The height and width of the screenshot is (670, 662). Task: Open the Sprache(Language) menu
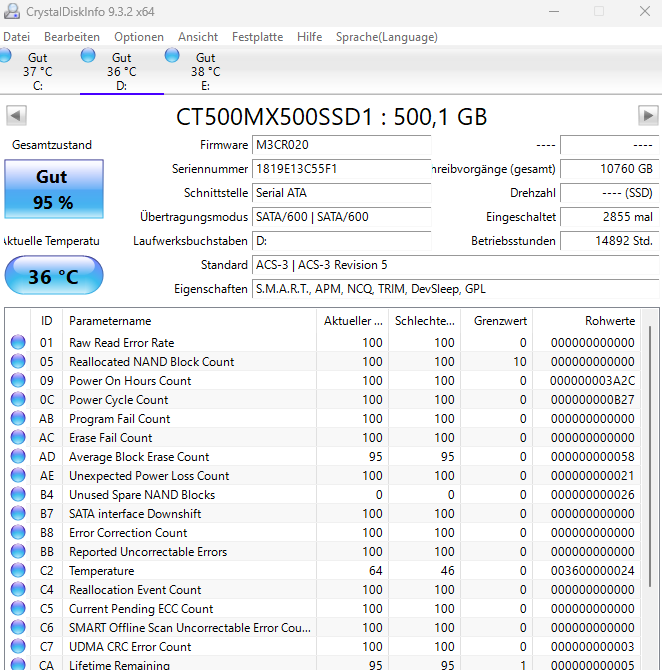tap(386, 37)
